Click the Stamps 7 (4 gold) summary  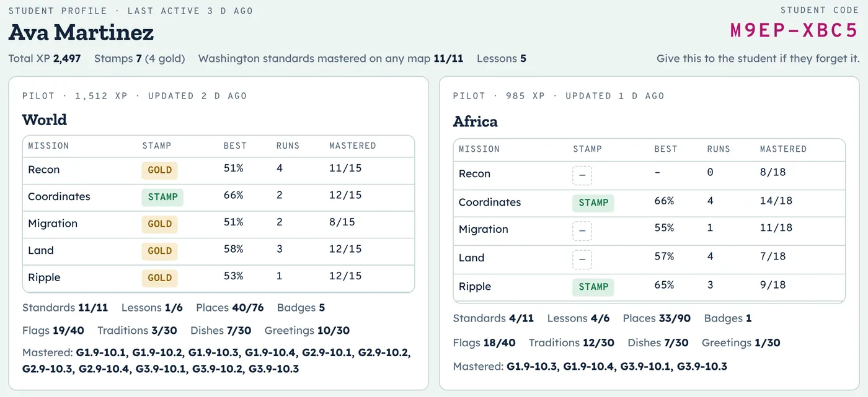click(139, 59)
